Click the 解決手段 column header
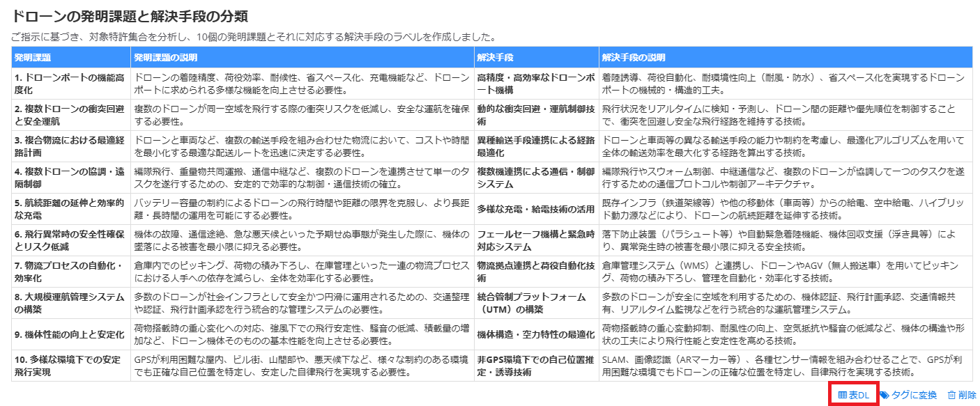Screen dimensions: 980x406 click(x=496, y=57)
